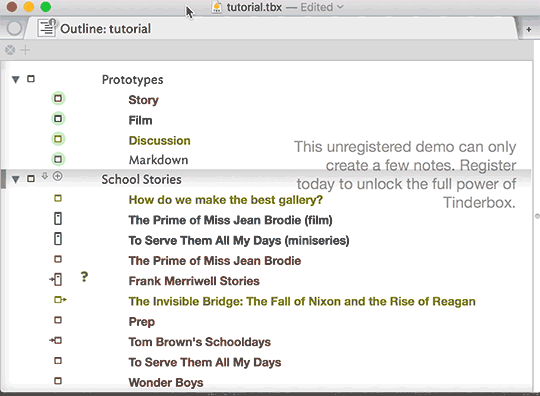Click the Markdown prototype icon
The height and width of the screenshot is (396, 540).
58,159
